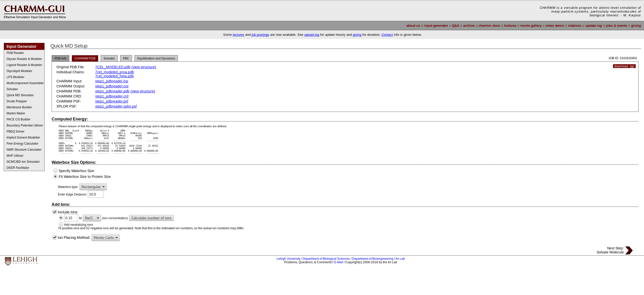The width and height of the screenshot is (644, 295).
Task: Open Membrane Builder in the sidebar
Action: 19,107
